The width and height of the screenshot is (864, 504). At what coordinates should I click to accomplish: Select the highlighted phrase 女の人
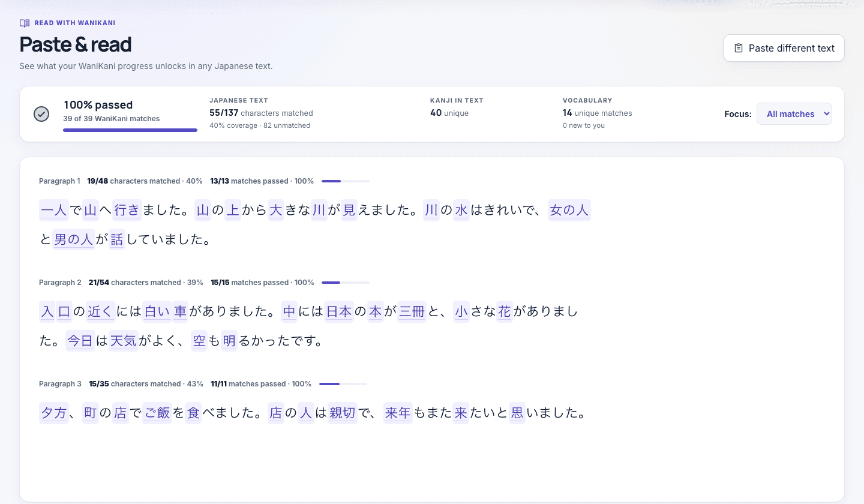(569, 210)
